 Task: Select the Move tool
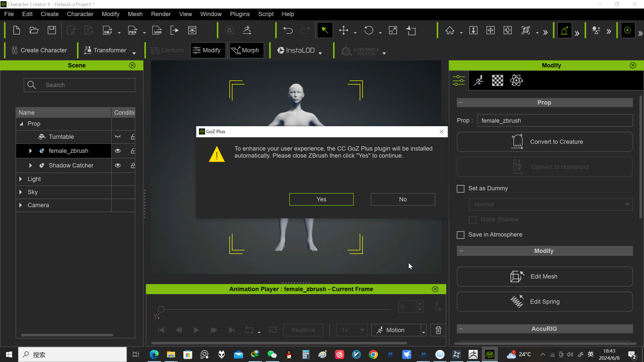(344, 31)
